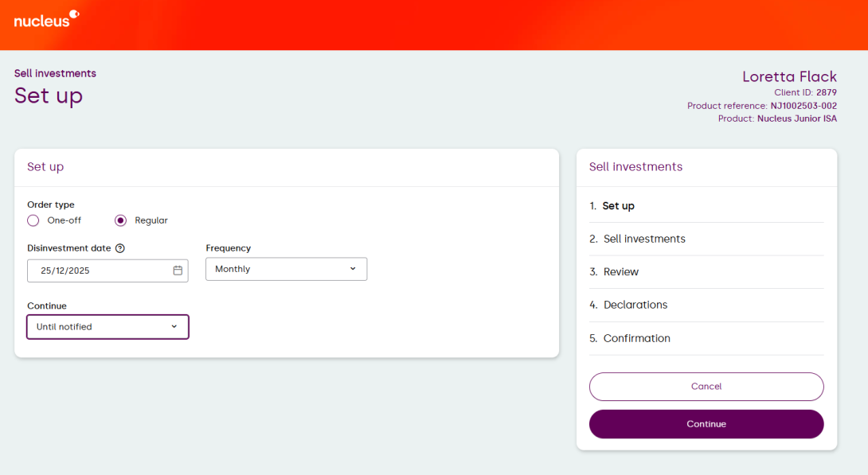Expand the Frequency dropdown showing Monthly
Viewport: 868px width, 475px height.
pos(286,269)
